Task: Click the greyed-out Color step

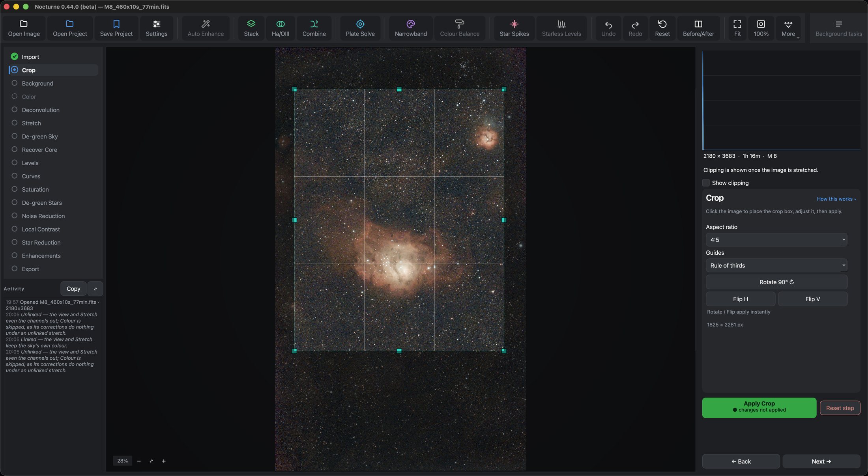Action: [x=53, y=97]
